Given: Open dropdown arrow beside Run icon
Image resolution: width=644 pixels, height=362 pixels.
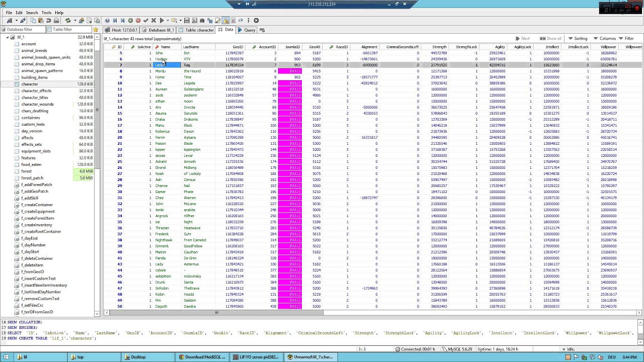Looking at the screenshot, I should click(x=168, y=21).
